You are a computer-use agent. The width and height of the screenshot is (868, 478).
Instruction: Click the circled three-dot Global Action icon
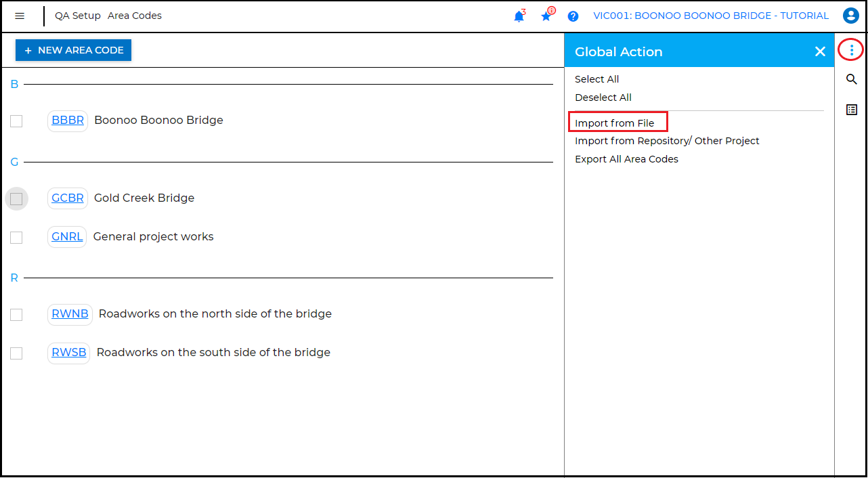point(850,50)
